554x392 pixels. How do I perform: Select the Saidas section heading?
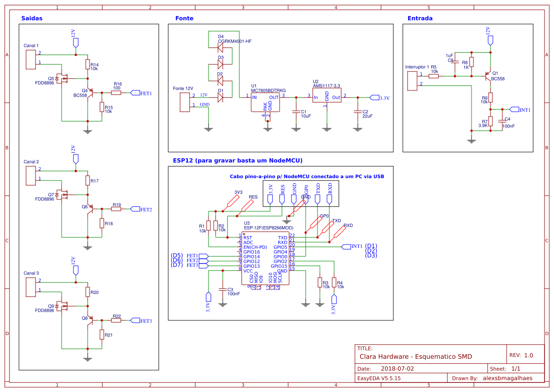click(31, 18)
